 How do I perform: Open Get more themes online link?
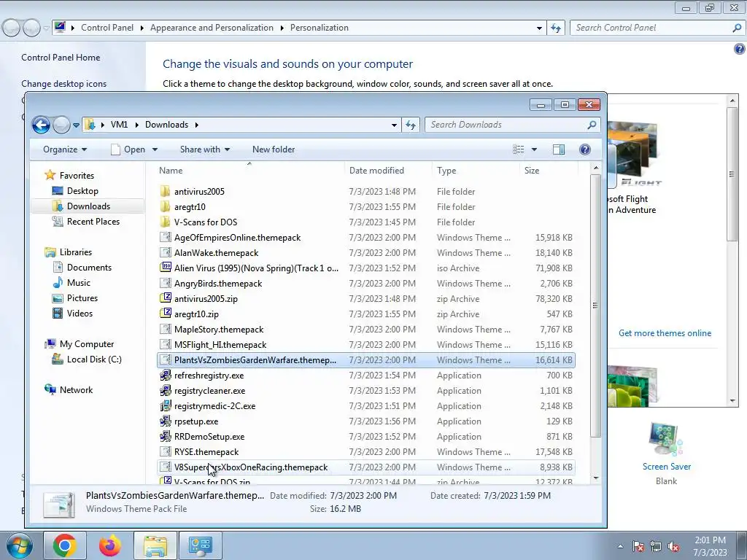click(x=665, y=333)
